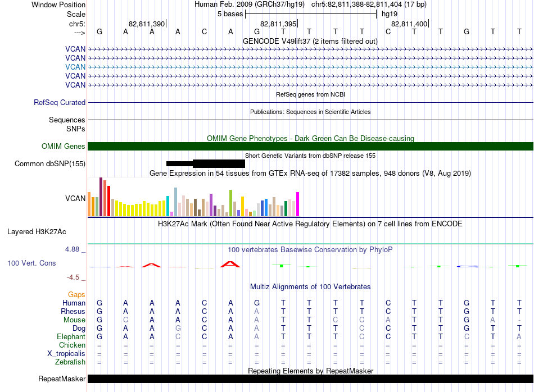Click the yellow-green tall bar in GTEx chart
Image resolution: width=534 pixels, height=392 pixels.
(x=230, y=203)
